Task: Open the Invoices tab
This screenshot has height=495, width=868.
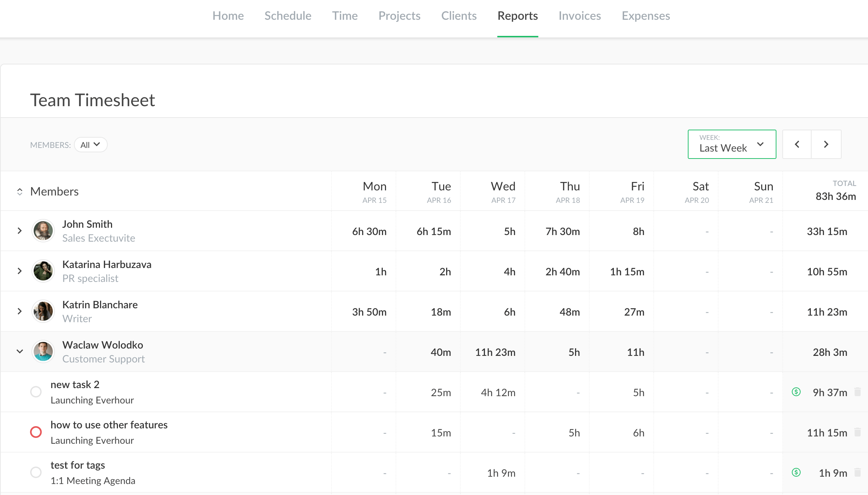Action: pyautogui.click(x=579, y=16)
